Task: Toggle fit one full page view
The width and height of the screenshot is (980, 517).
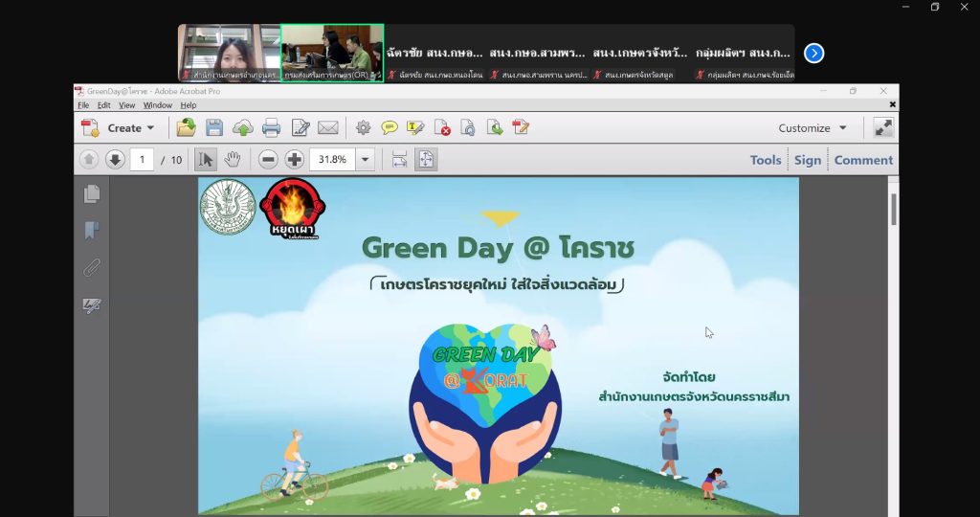Action: click(x=426, y=160)
